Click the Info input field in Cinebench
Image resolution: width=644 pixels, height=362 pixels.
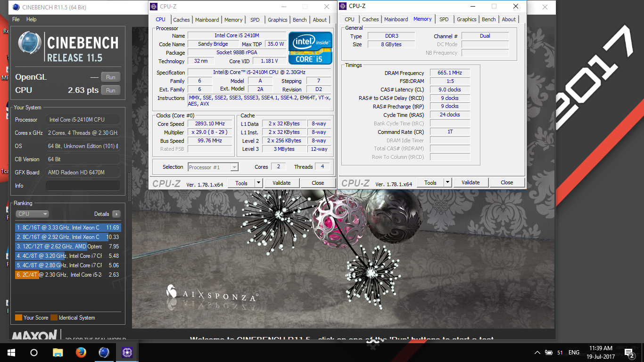click(83, 186)
